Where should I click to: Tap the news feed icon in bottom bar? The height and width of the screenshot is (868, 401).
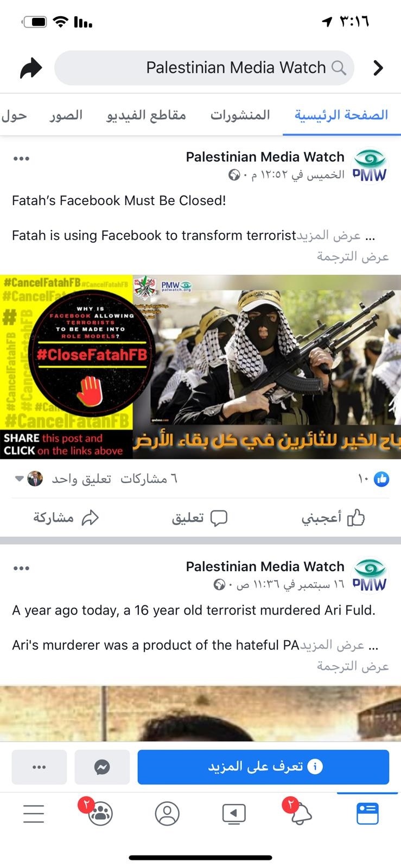pos(367,814)
